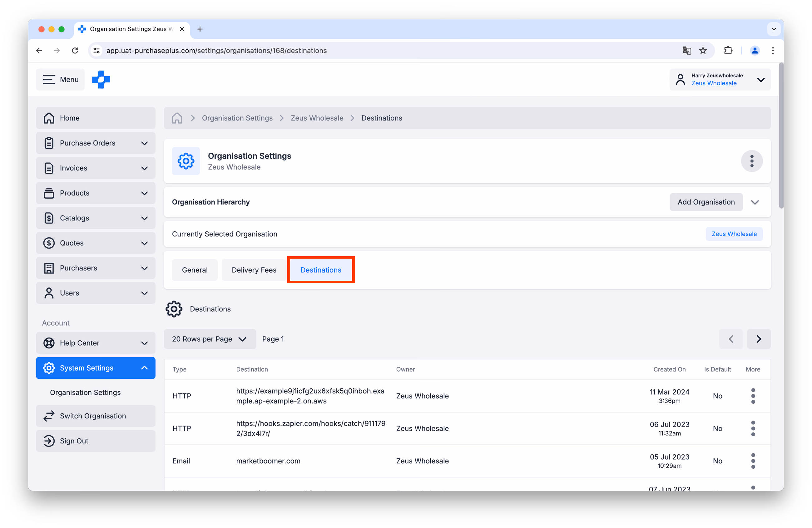Click the Is Default column header
This screenshot has height=528, width=812.
click(x=717, y=369)
